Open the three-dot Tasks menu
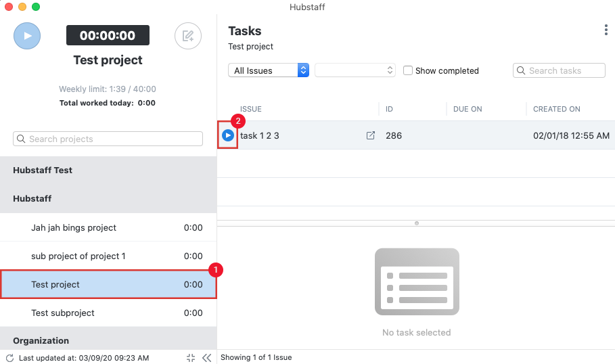The image size is (615, 364). coord(606,30)
